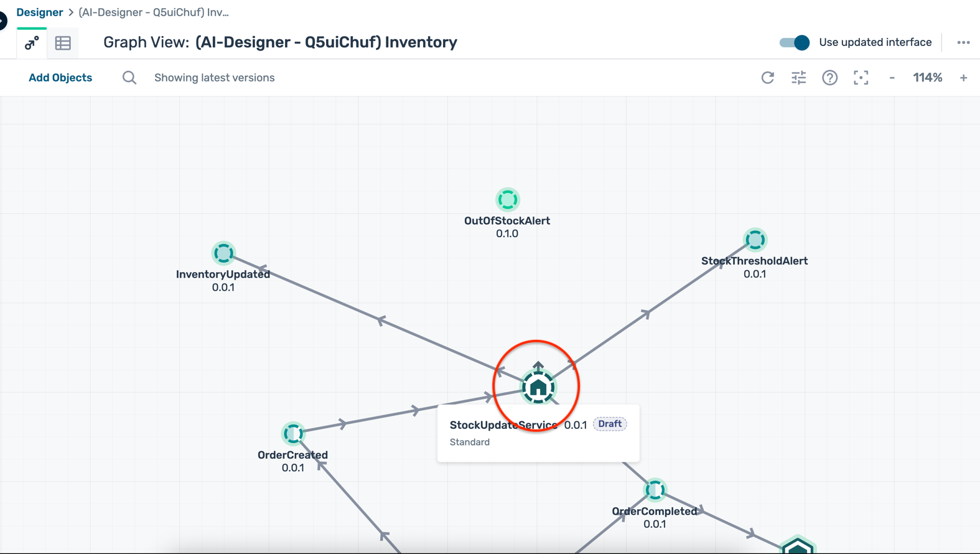This screenshot has height=554, width=980.
Task: Switch to the table list view tab
Action: pyautogui.click(x=63, y=43)
